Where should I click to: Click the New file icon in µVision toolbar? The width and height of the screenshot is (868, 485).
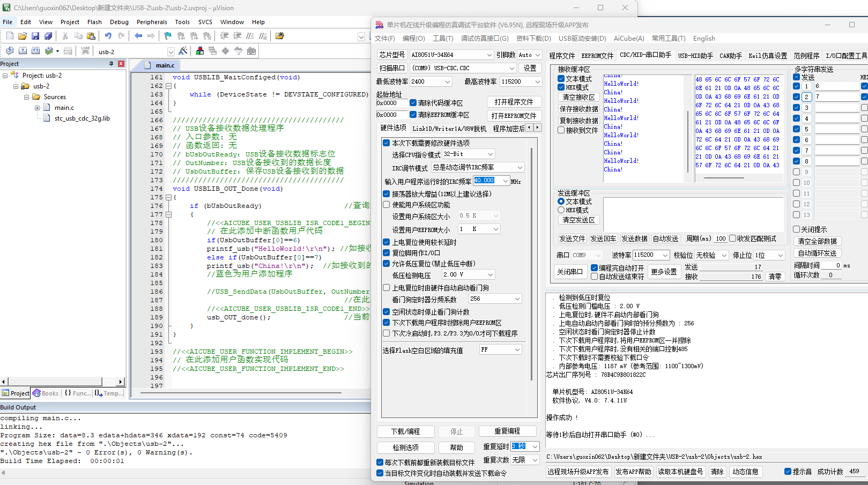point(10,36)
